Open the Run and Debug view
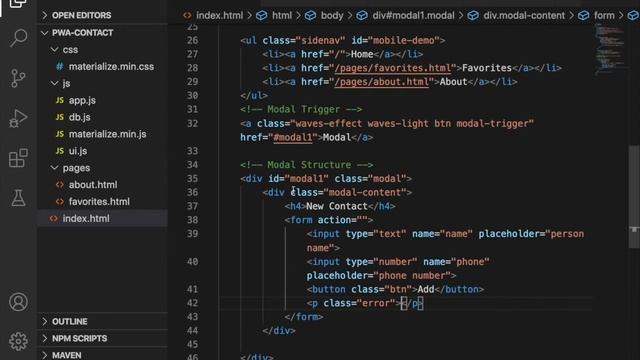The width and height of the screenshot is (640, 360). (x=18, y=118)
